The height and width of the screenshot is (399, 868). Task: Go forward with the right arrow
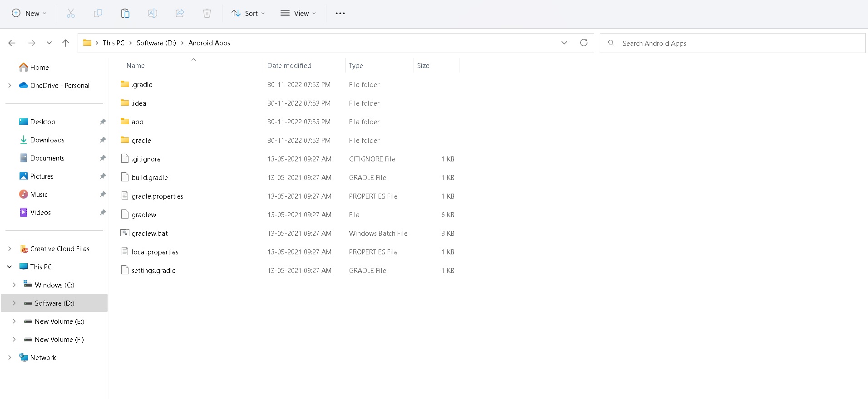(31, 43)
